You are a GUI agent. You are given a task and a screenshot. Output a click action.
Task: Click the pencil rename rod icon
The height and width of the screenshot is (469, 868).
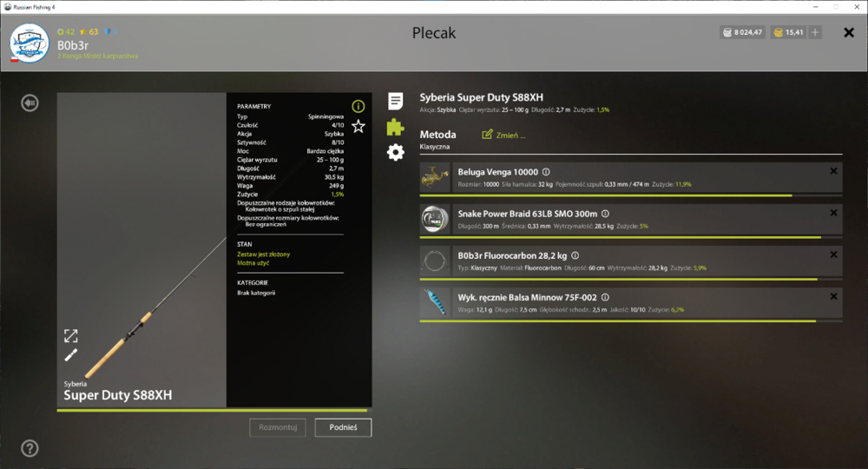click(x=71, y=355)
